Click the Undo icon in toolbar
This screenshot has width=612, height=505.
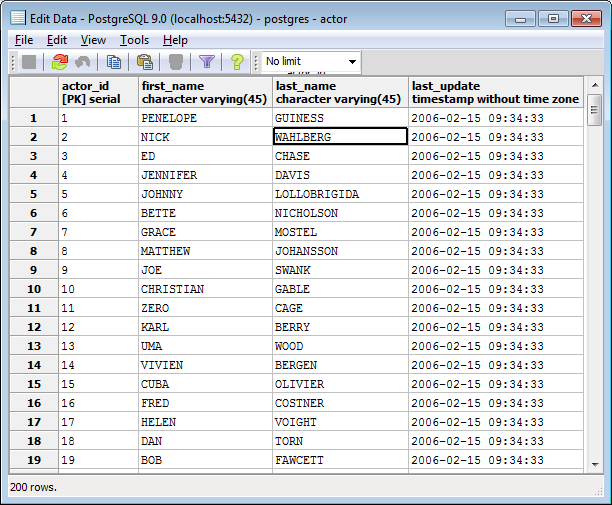[x=83, y=62]
